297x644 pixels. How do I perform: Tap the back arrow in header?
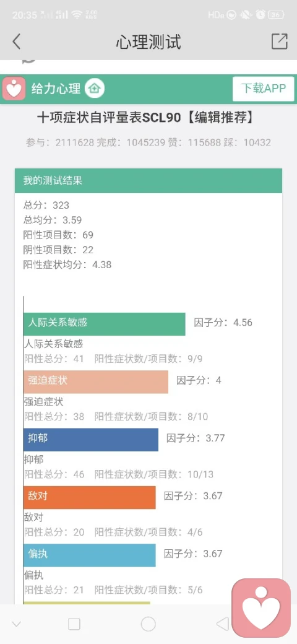(x=17, y=41)
